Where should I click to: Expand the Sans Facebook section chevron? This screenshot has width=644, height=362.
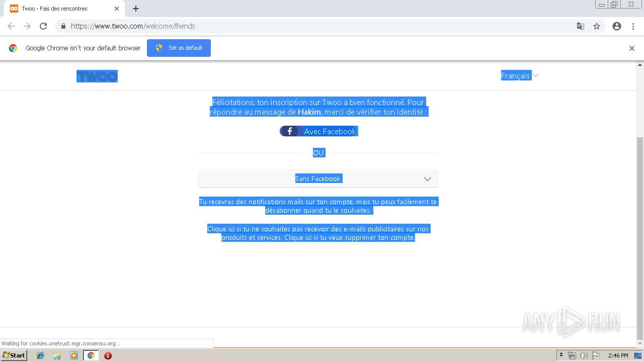click(427, 179)
